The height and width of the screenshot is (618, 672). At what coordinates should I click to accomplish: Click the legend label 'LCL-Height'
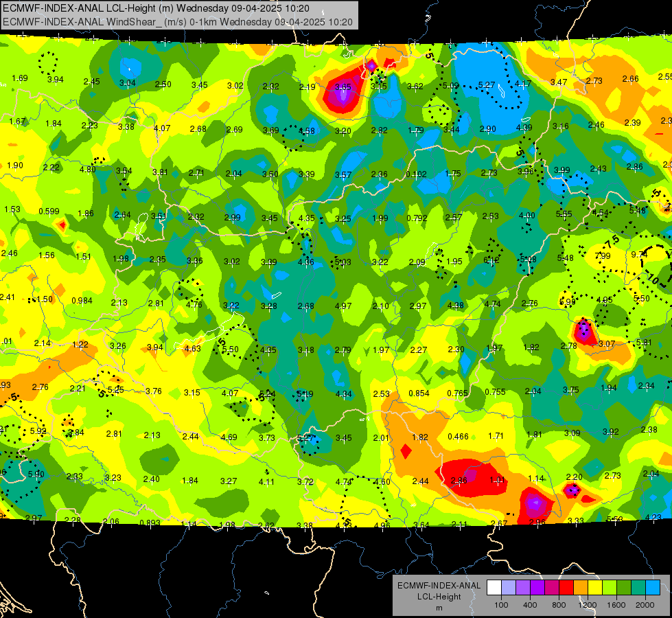439,597
